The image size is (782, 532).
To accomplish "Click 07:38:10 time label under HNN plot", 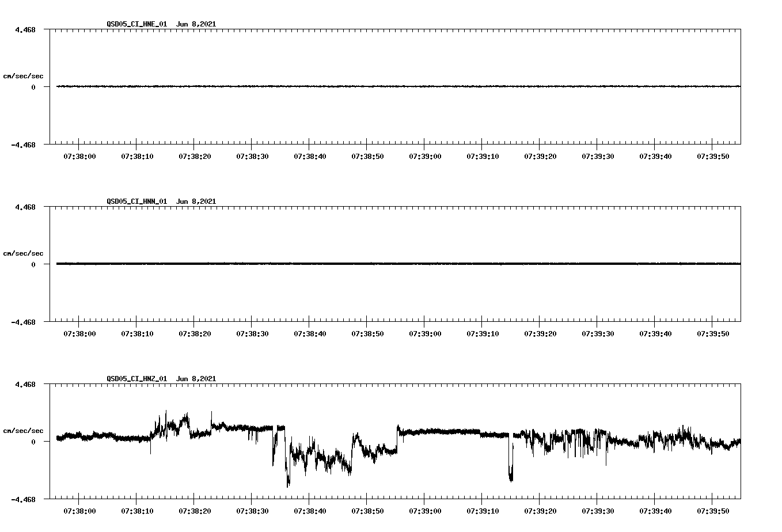I will 137,333.
